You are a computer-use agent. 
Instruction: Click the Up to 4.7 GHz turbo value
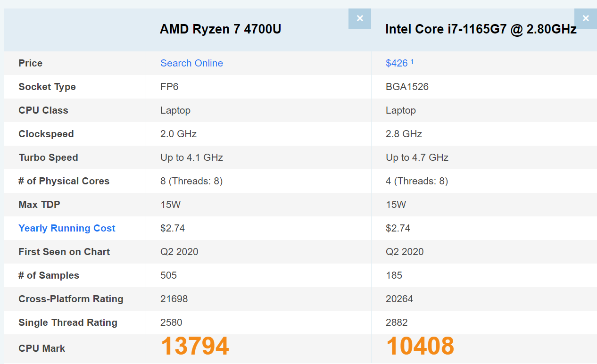coord(417,157)
